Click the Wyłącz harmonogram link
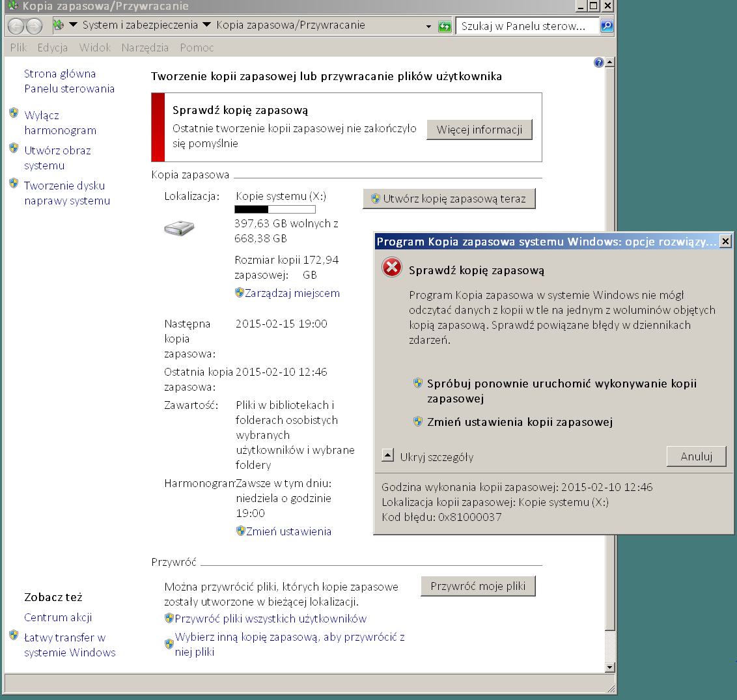This screenshot has height=700, width=737. (x=60, y=122)
